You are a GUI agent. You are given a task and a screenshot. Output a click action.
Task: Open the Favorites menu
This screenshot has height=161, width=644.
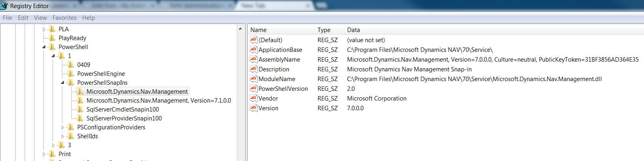pyautogui.click(x=64, y=18)
